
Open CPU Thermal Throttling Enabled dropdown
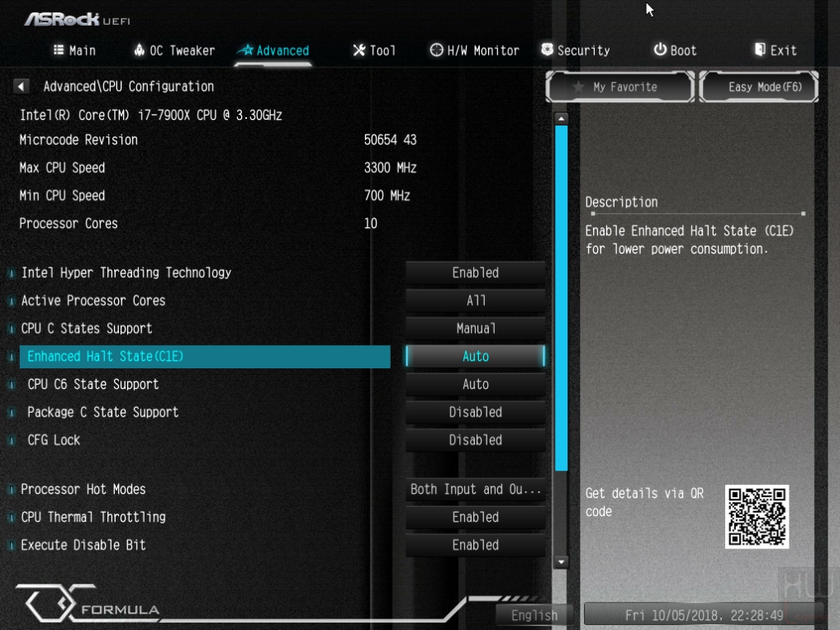tap(475, 517)
